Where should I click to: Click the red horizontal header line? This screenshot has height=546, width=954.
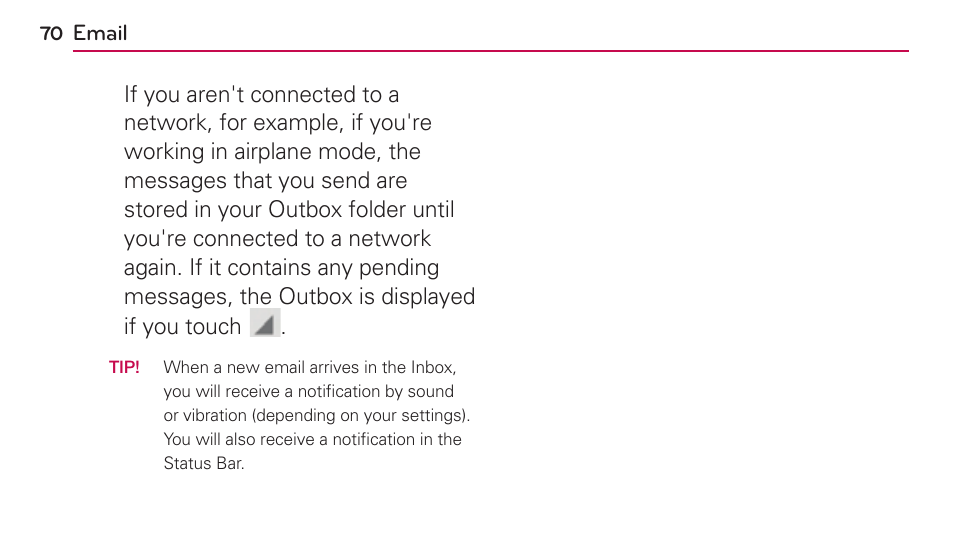(490, 51)
